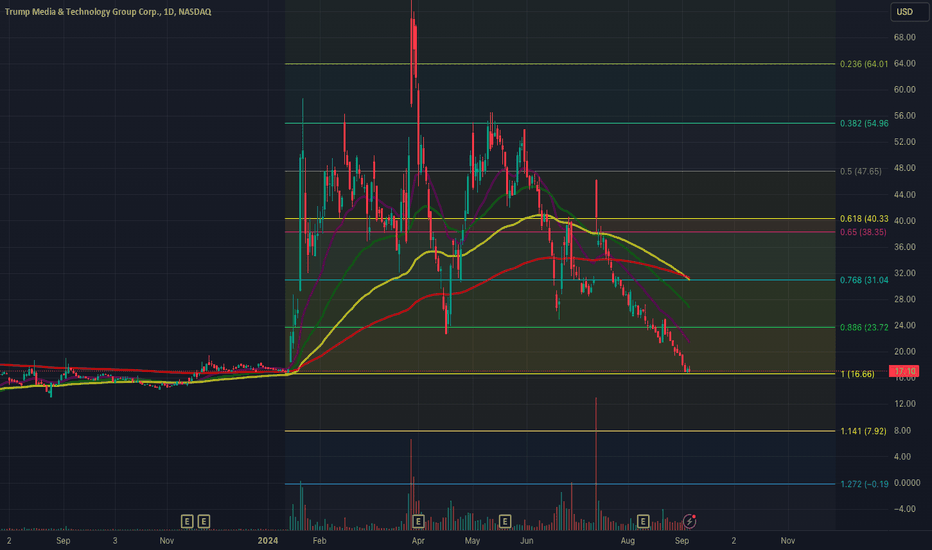Viewport: 932px width, 550px height.
Task: Select the 0.886 (23.72) Fibonacci label
Action: pos(864,328)
